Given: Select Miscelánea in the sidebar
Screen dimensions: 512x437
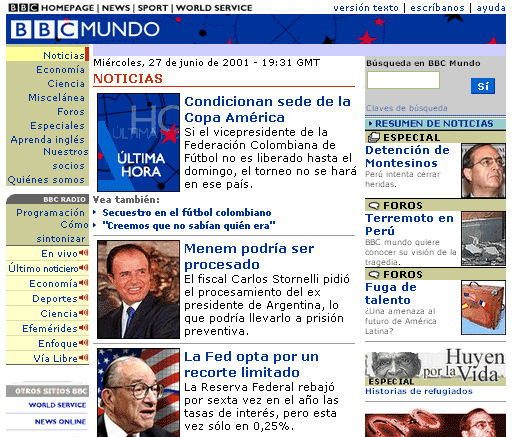Looking at the screenshot, I should coord(56,97).
